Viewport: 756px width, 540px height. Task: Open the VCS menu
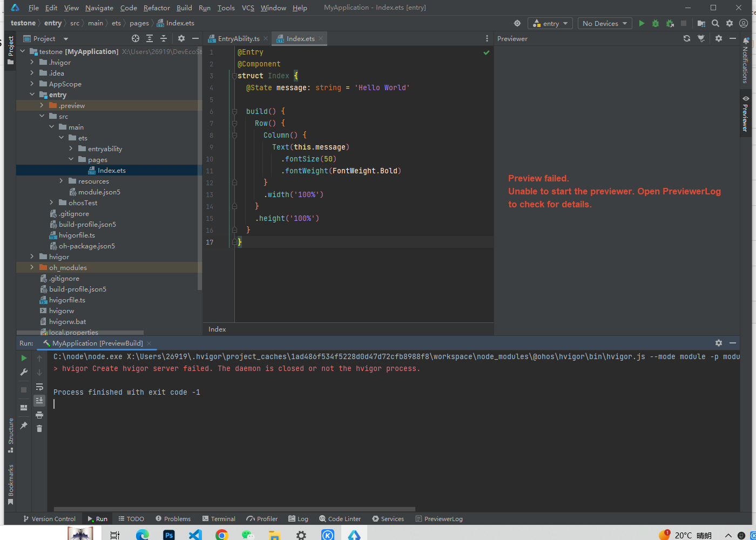[248, 8]
